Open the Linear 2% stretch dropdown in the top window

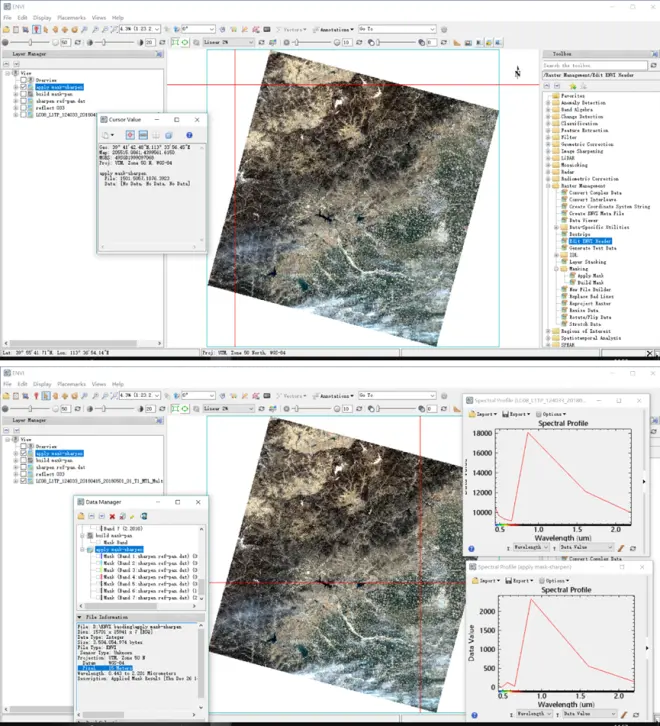click(x=228, y=43)
